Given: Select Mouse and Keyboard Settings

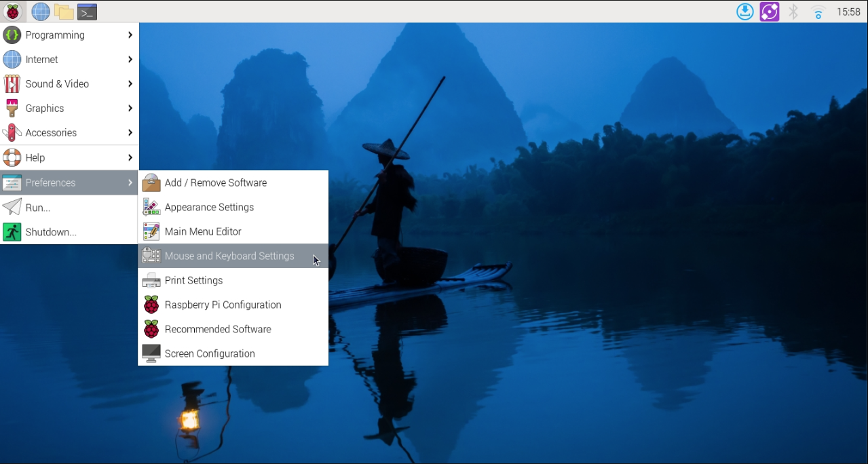Looking at the screenshot, I should tap(229, 256).
